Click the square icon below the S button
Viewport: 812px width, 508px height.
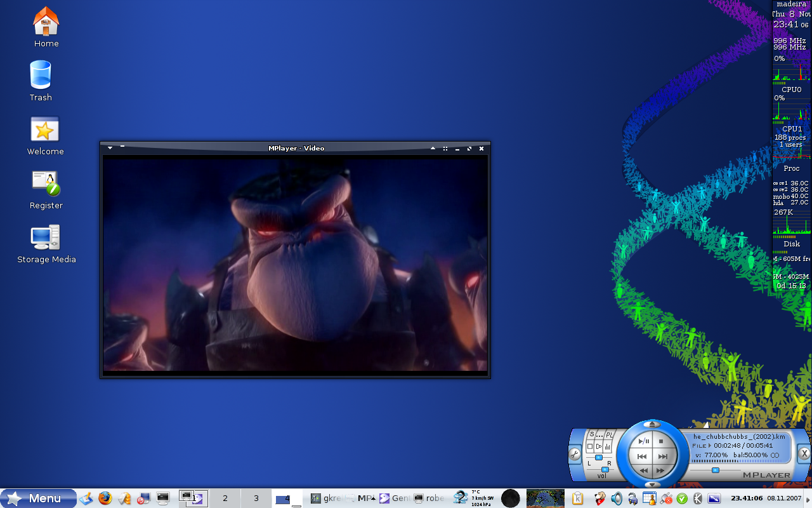[x=590, y=447]
